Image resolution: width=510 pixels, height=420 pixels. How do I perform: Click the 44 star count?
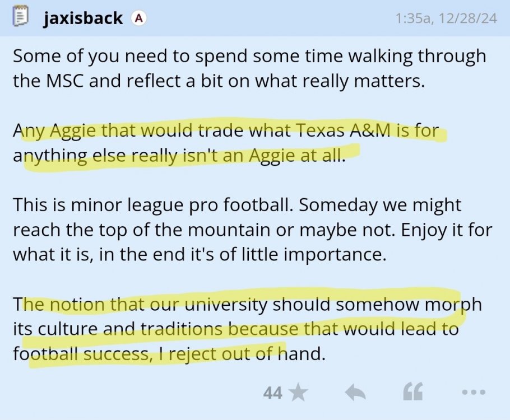point(272,393)
